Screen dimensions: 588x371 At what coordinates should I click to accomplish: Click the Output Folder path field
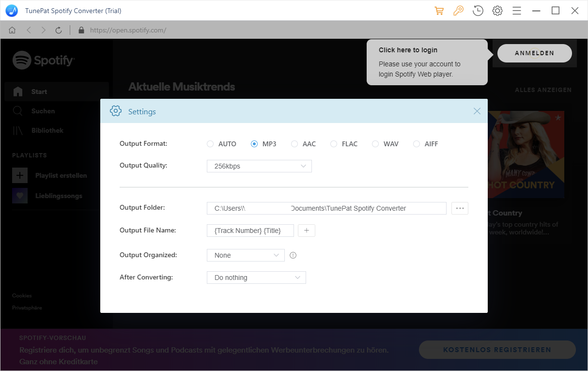pyautogui.click(x=326, y=208)
